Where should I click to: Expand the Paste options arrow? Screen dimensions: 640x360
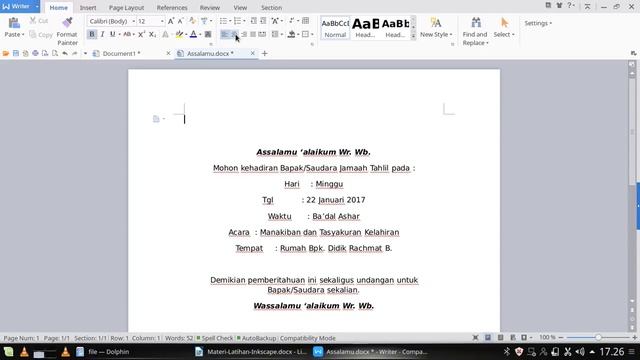(x=23, y=35)
